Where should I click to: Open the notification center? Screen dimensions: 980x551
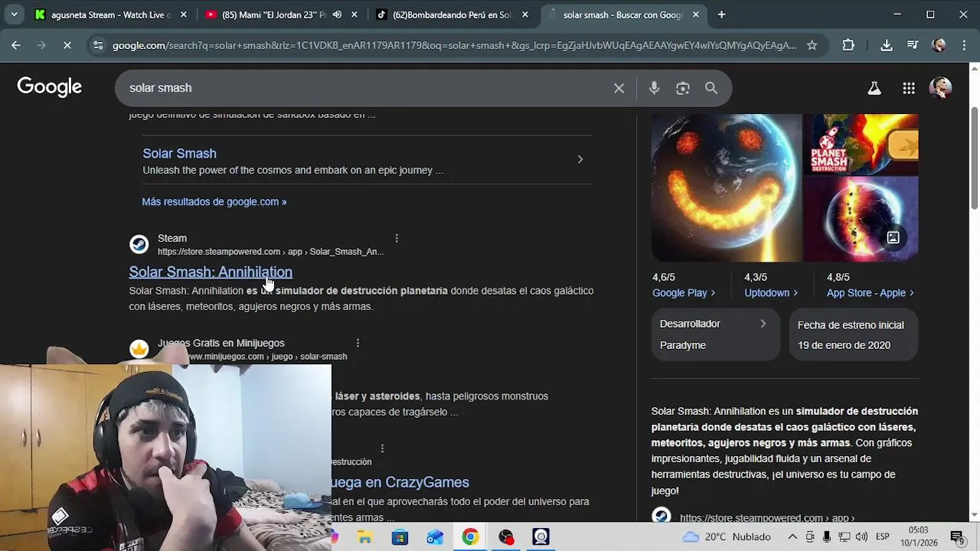956,537
